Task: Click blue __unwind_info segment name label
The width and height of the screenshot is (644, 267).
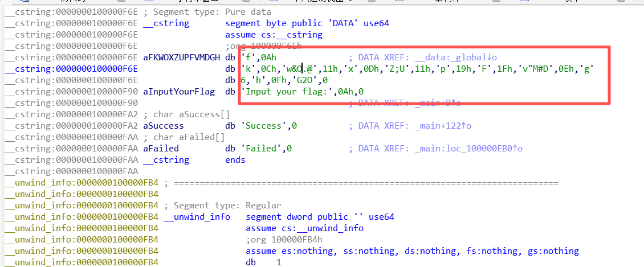Action: pos(197,216)
